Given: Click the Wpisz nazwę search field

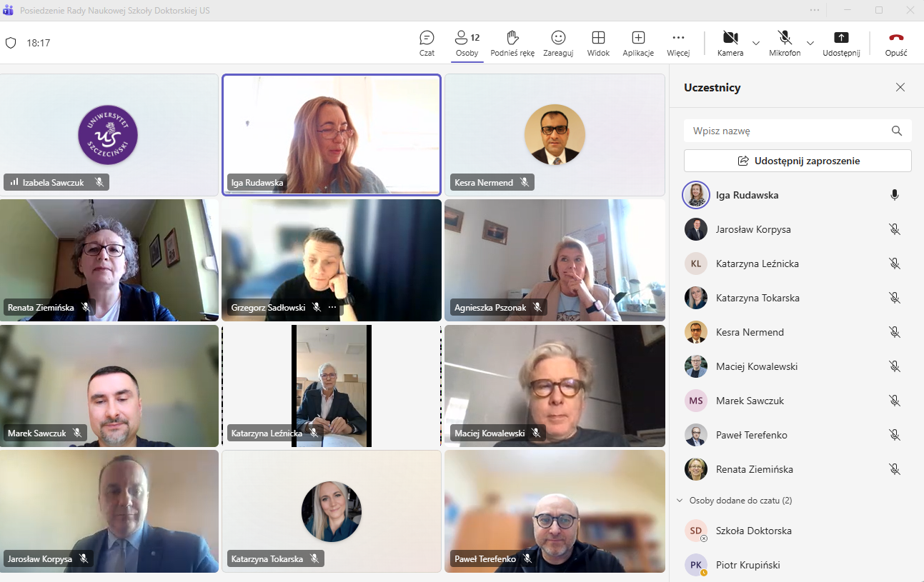Looking at the screenshot, I should 786,131.
